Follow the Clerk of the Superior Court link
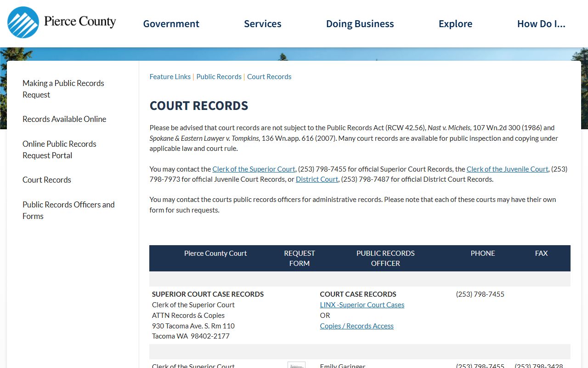Image resolution: width=588 pixels, height=368 pixels. (x=254, y=169)
